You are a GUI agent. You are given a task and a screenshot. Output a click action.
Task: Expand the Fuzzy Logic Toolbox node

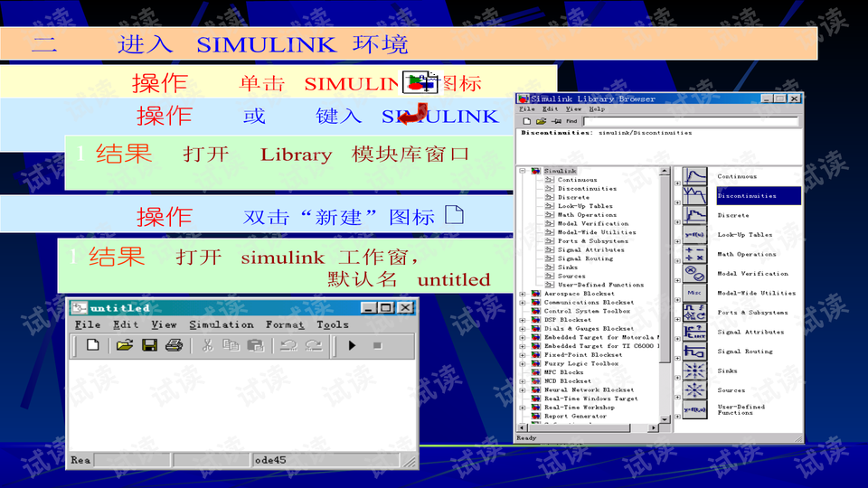tap(523, 364)
